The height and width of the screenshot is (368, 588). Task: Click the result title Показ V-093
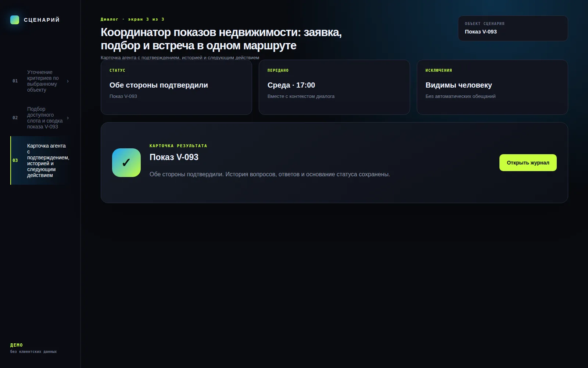point(174,157)
